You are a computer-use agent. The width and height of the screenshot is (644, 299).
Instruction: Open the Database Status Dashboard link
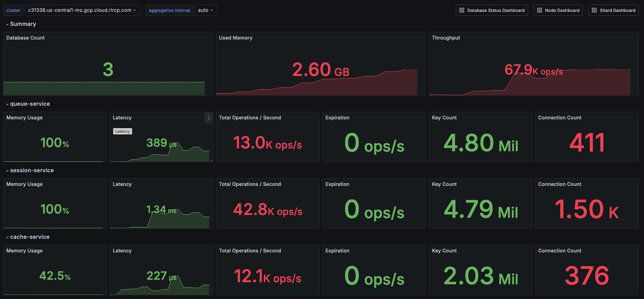tap(495, 10)
